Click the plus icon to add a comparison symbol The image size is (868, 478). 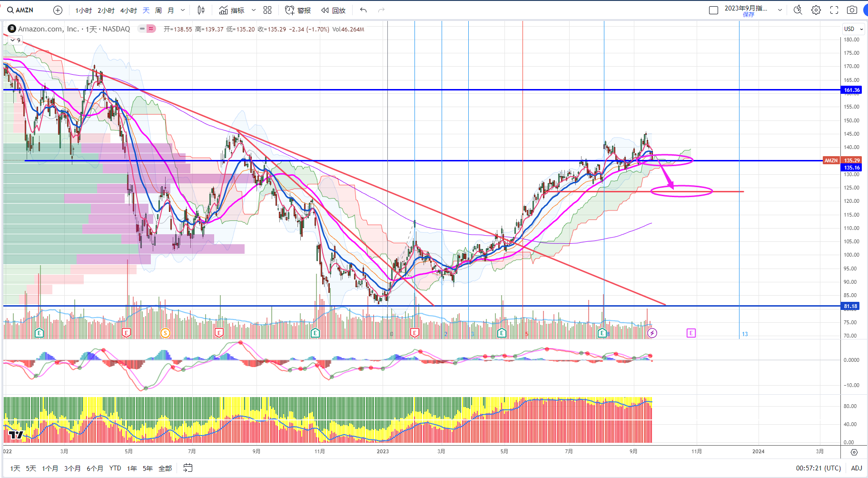[x=58, y=10]
